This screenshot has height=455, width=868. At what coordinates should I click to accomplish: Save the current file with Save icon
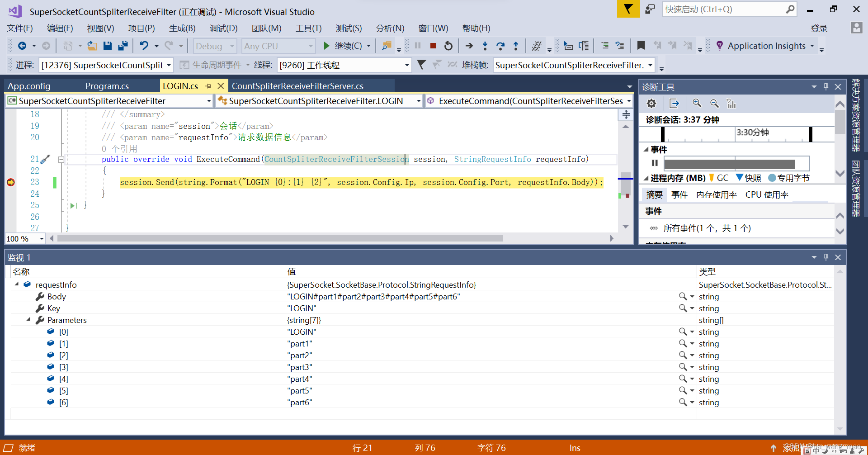point(107,46)
